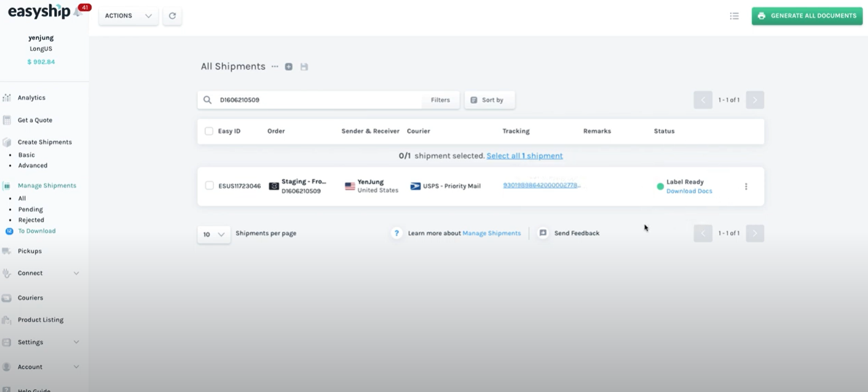Open the shipments per page dropdown

tap(214, 234)
